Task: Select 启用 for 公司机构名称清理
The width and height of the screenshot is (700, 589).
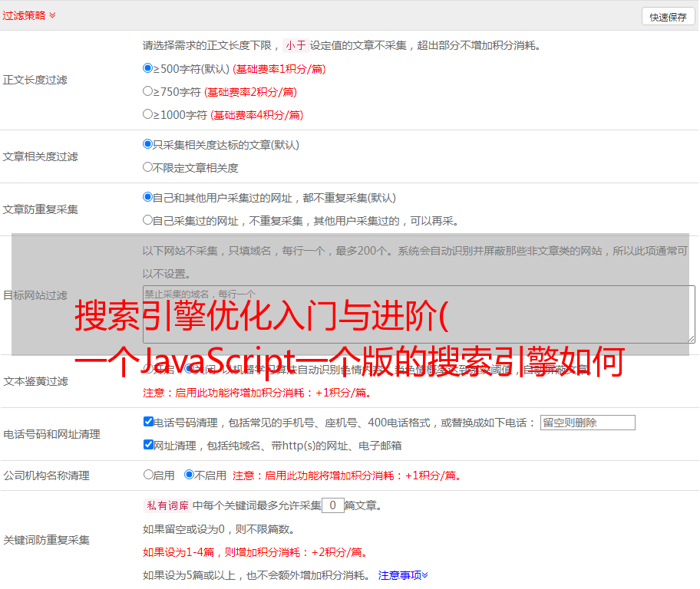Action: [x=148, y=475]
